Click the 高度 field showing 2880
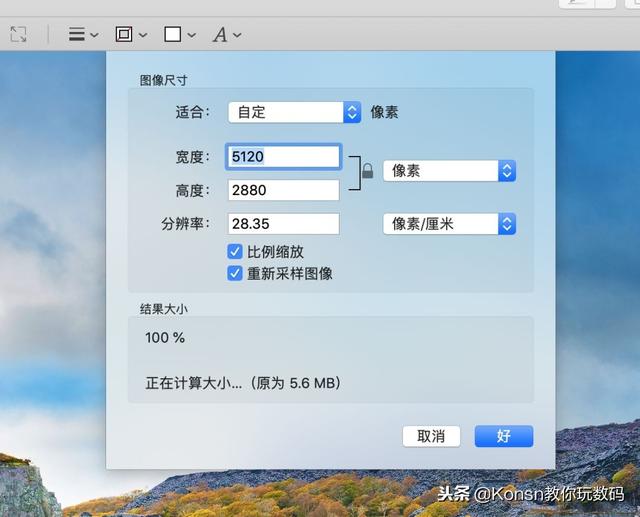 (284, 190)
